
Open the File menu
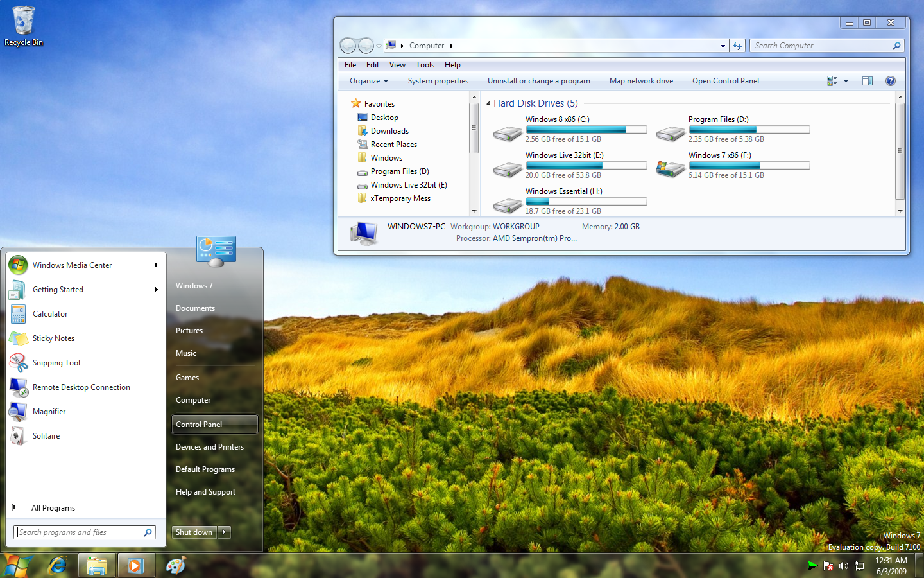pyautogui.click(x=350, y=65)
